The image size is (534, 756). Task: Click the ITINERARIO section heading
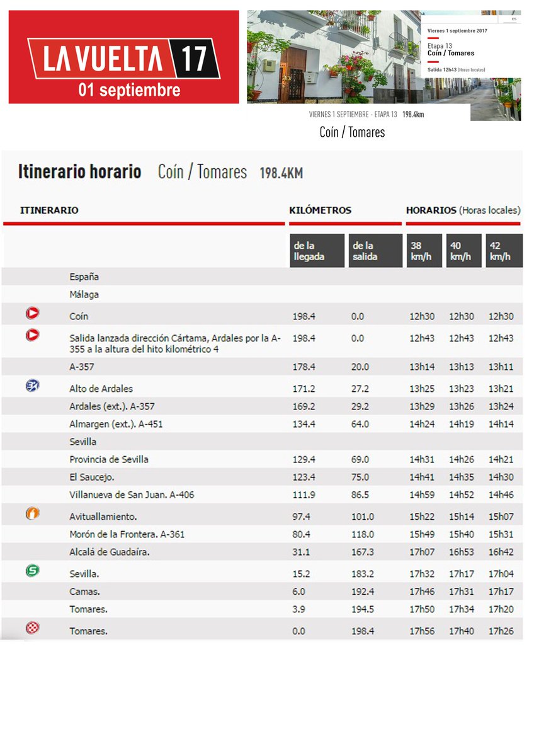point(49,210)
